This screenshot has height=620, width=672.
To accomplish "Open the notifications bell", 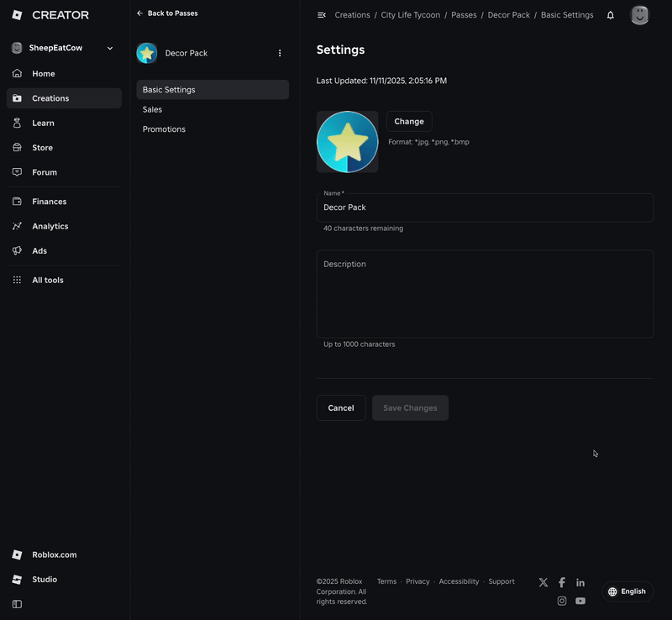I will pos(611,15).
